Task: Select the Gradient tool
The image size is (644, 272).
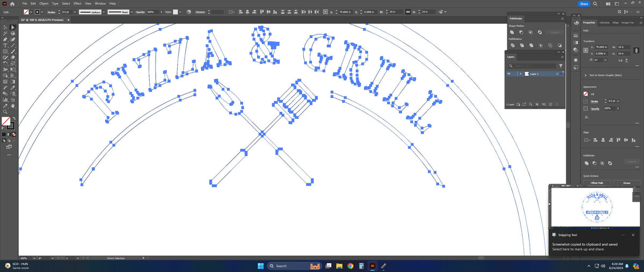Action: [13, 81]
